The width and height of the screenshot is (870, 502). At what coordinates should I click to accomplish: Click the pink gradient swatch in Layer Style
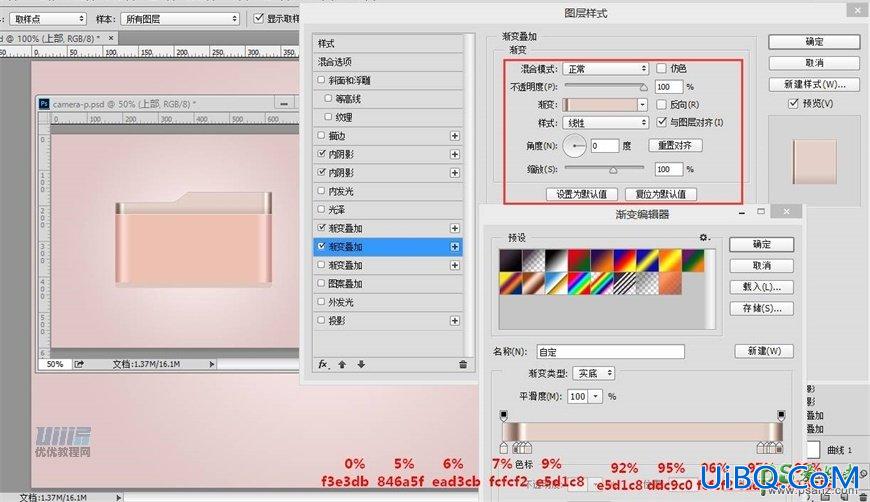click(600, 104)
